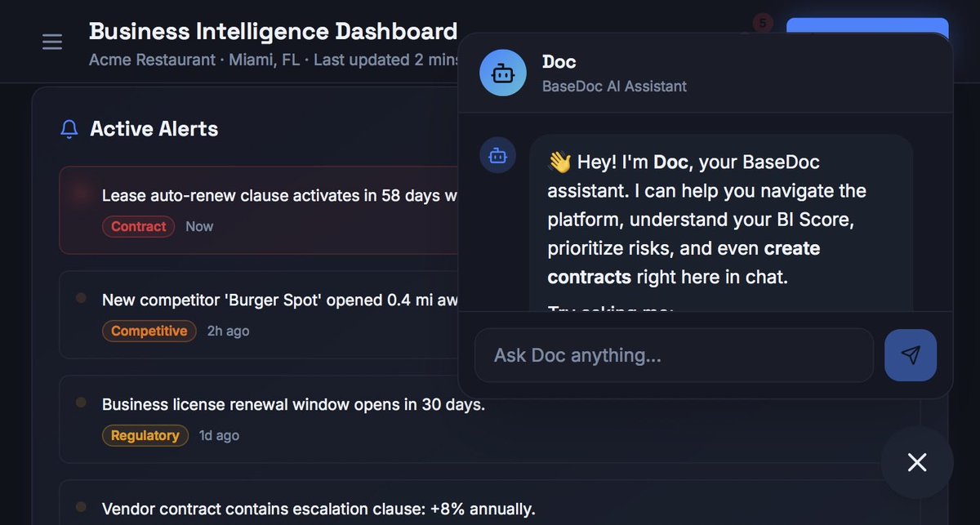
Task: Click the Now timestamp on lease alert
Action: coord(199,226)
